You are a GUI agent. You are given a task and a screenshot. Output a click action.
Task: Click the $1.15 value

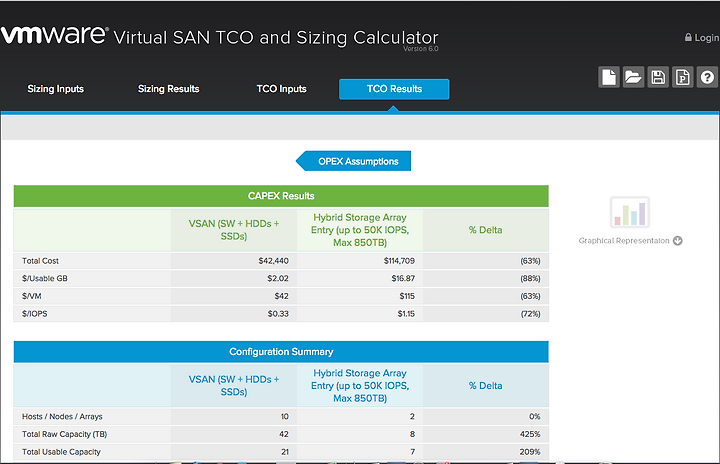pyautogui.click(x=406, y=314)
